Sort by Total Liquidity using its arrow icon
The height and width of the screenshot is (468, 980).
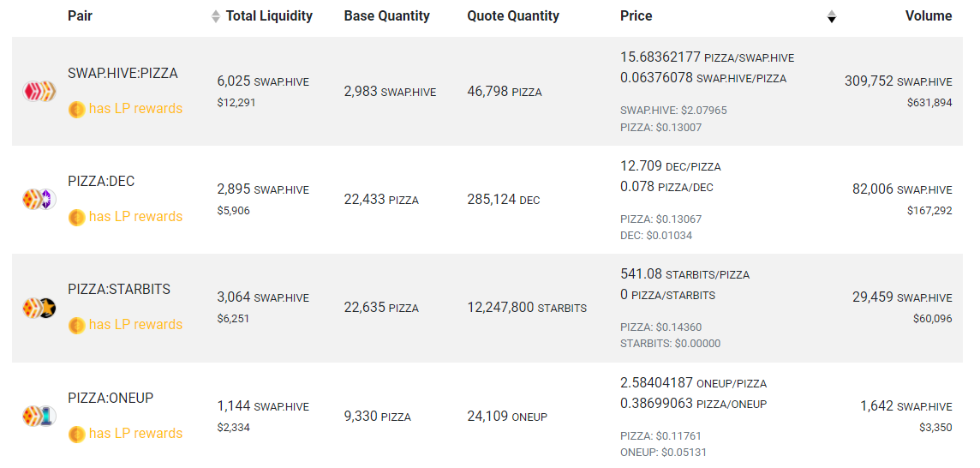(x=216, y=17)
